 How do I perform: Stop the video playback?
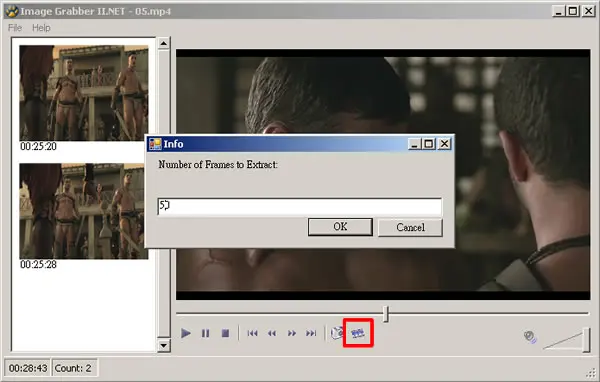pyautogui.click(x=225, y=333)
